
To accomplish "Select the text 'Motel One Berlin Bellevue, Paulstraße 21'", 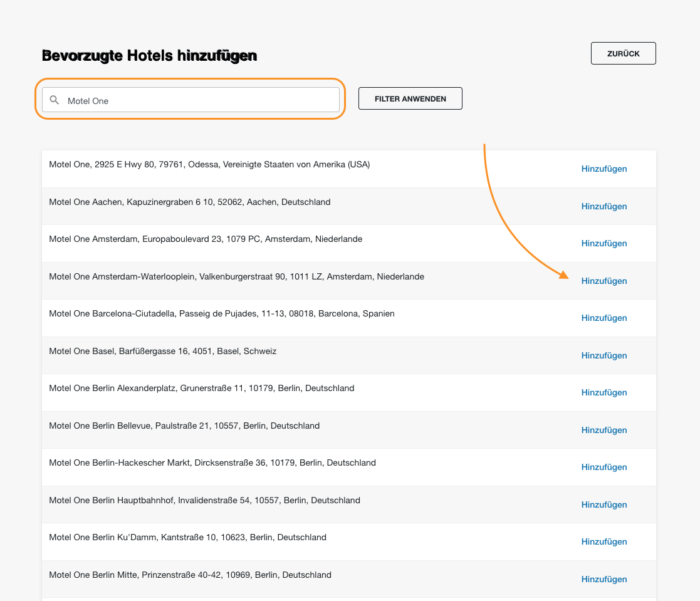I will coord(129,426).
